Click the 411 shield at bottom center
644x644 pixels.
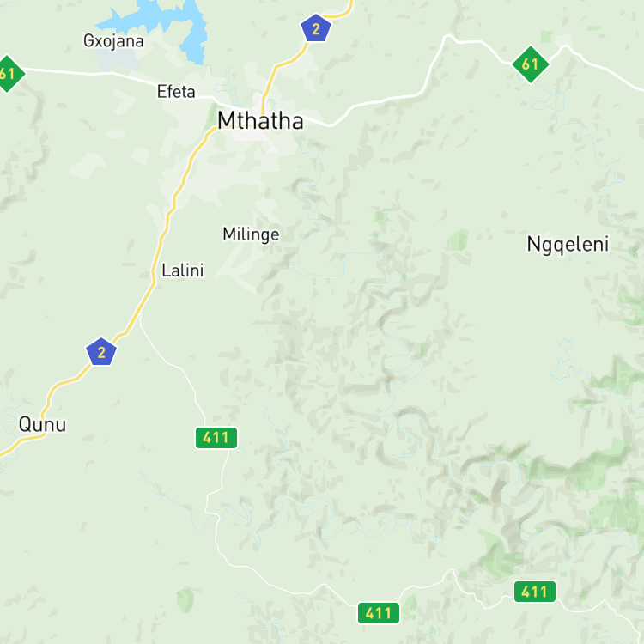click(379, 613)
